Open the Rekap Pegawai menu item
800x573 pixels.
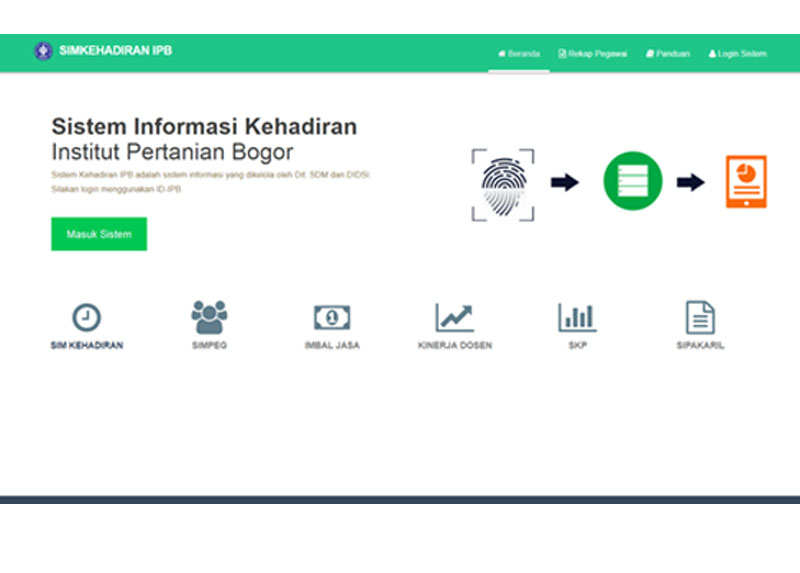pyautogui.click(x=592, y=54)
